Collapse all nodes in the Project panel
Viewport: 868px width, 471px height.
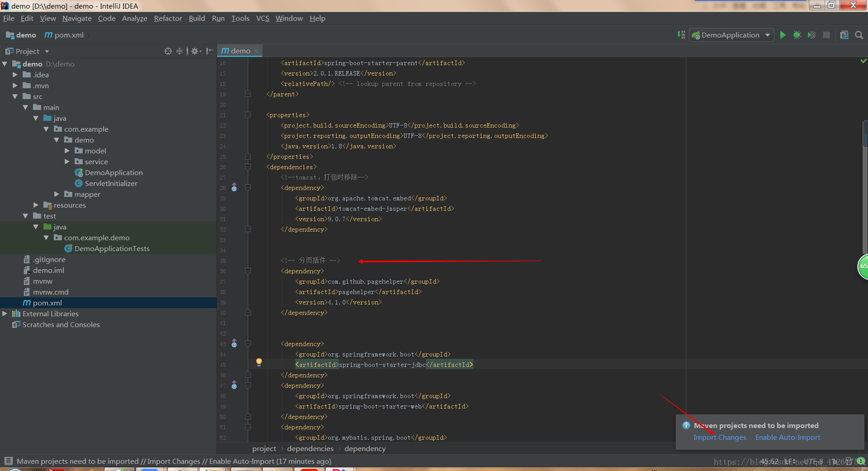tap(179, 51)
